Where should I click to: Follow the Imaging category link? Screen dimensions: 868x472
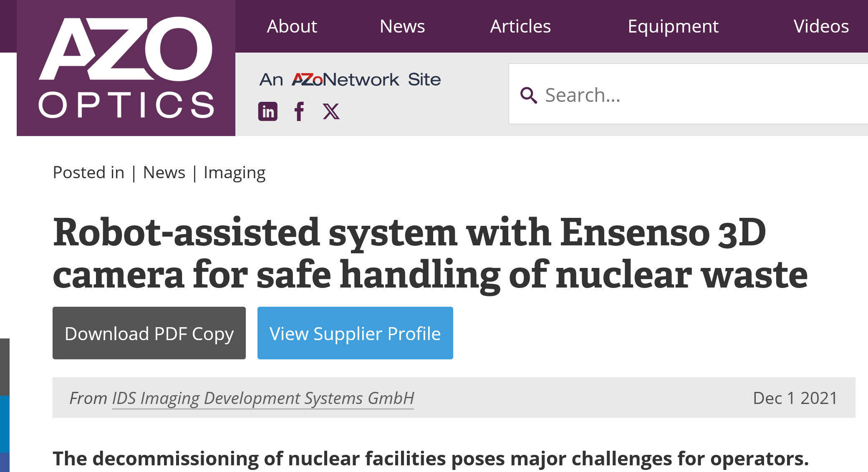(x=234, y=172)
